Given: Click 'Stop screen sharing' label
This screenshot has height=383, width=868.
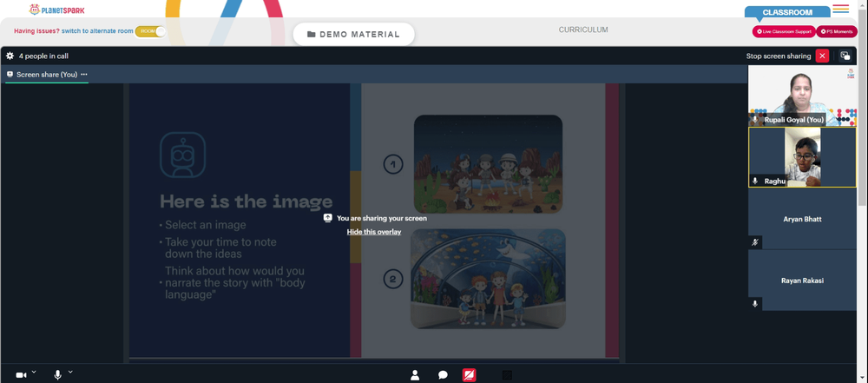Looking at the screenshot, I should [779, 56].
